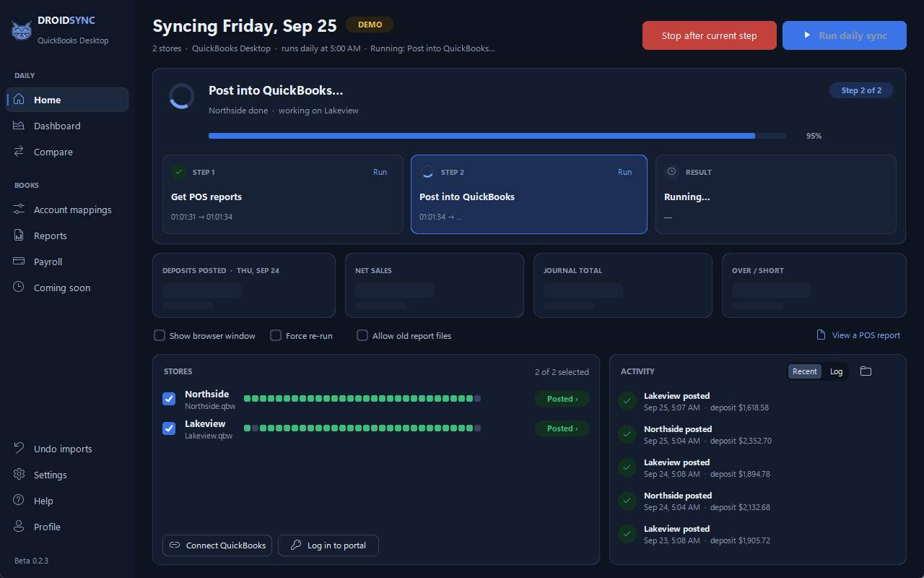Click the Result clock icon
The height and width of the screenshot is (578, 924).
(x=672, y=172)
